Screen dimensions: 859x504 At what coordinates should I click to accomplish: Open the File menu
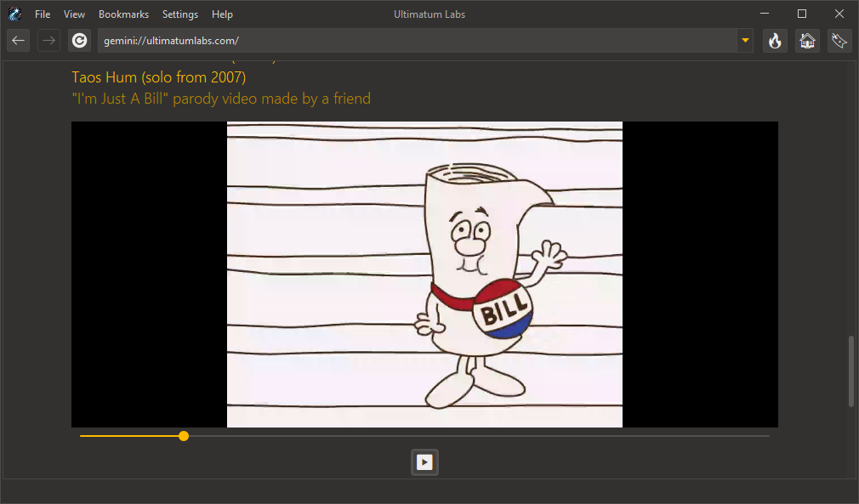[x=43, y=14]
